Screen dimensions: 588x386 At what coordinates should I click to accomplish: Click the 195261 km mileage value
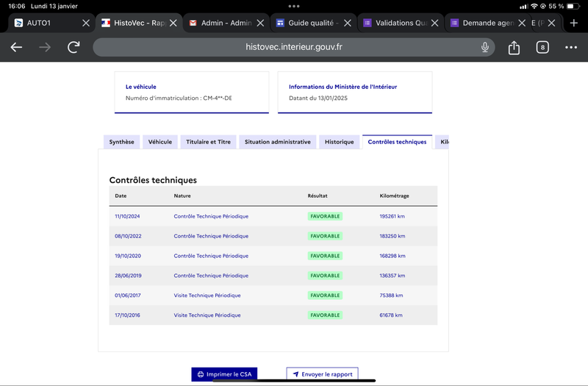click(x=392, y=216)
